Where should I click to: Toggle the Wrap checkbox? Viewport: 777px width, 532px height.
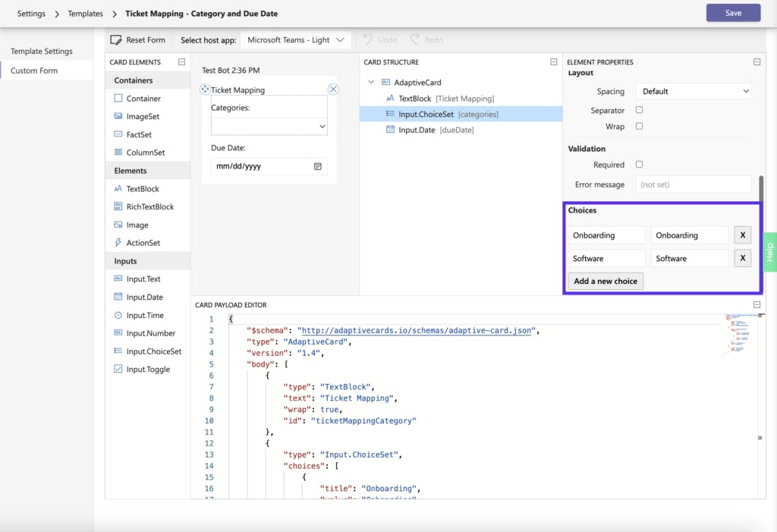639,126
